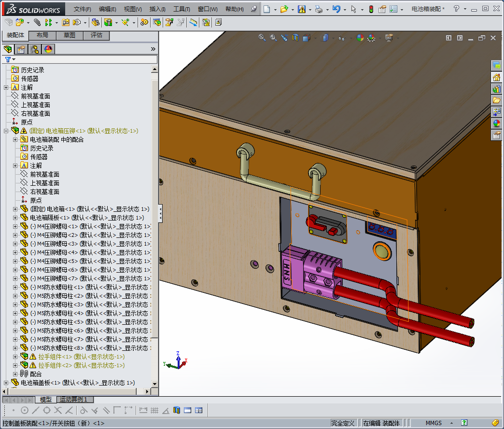Click the Assembly Features icon
Screen dimensions: 504x429
point(108,22)
